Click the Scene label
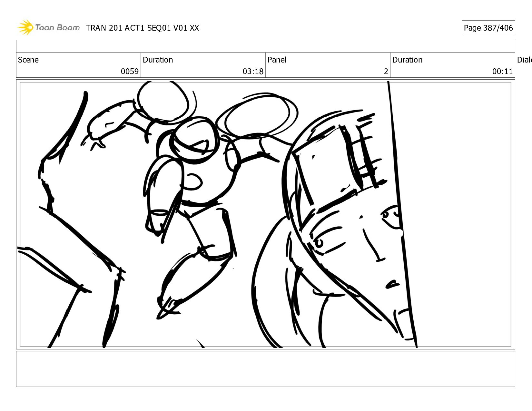Viewport: 532px width, 411px height. [x=28, y=60]
